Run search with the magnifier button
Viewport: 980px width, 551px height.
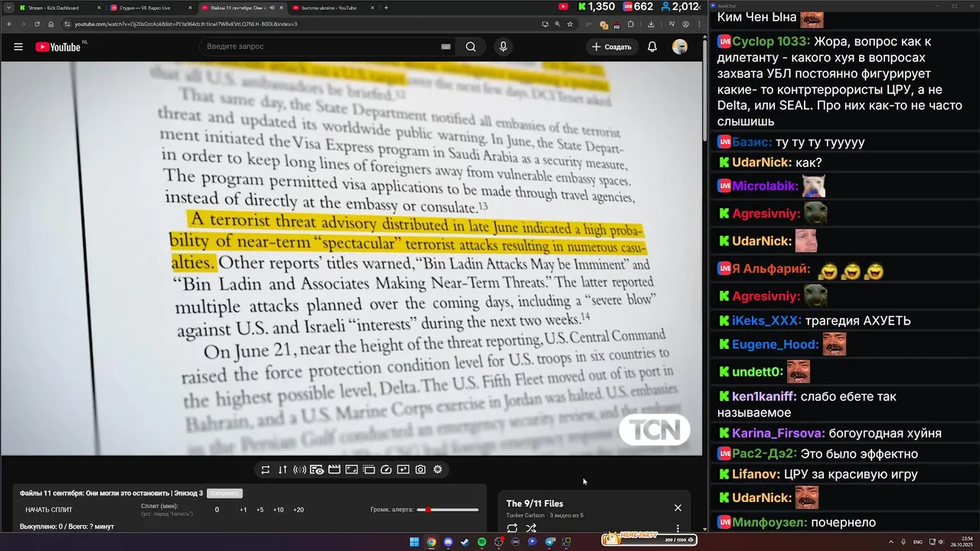[x=471, y=47]
